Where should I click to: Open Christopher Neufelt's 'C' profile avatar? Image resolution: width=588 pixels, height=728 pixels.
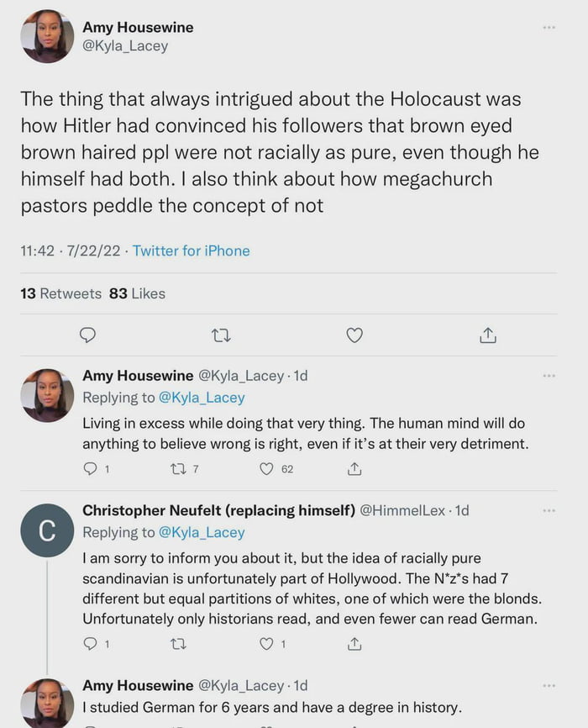point(47,530)
